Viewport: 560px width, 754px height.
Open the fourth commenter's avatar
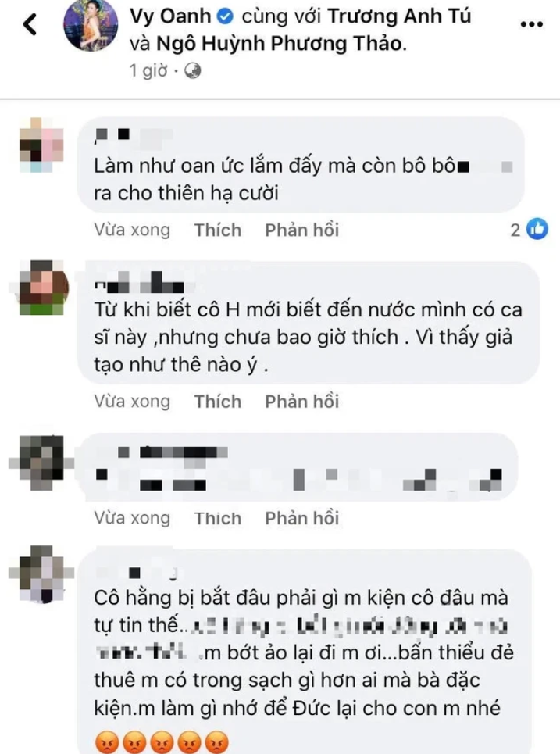42,574
